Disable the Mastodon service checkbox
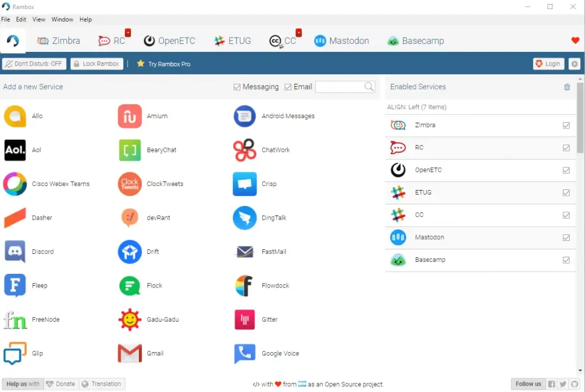Image resolution: width=585 pixels, height=392 pixels. [x=566, y=238]
